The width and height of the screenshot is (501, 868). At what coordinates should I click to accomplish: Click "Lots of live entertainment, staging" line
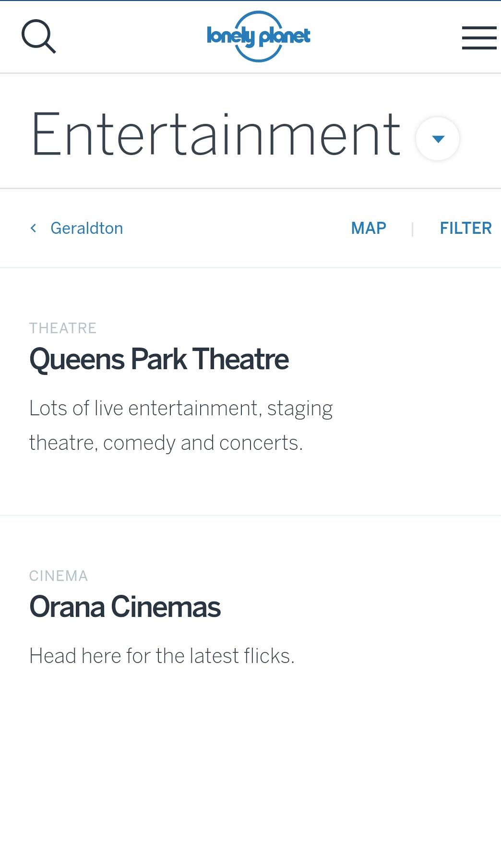coord(181,409)
